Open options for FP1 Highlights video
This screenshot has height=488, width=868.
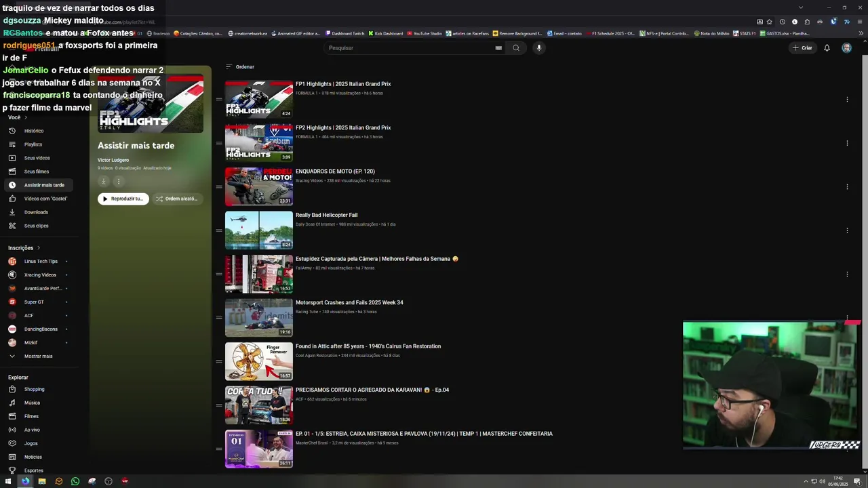coord(847,100)
